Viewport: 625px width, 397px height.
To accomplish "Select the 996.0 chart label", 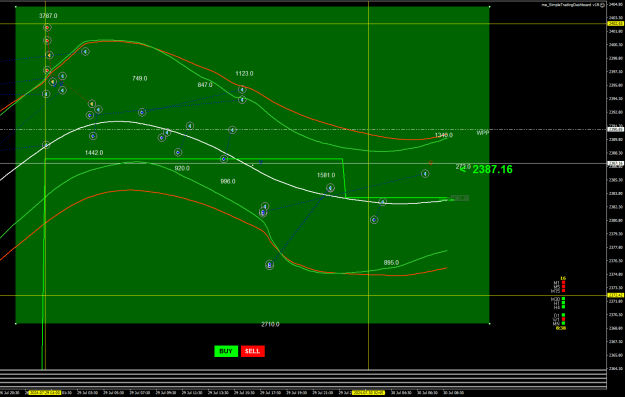I will [x=228, y=181].
